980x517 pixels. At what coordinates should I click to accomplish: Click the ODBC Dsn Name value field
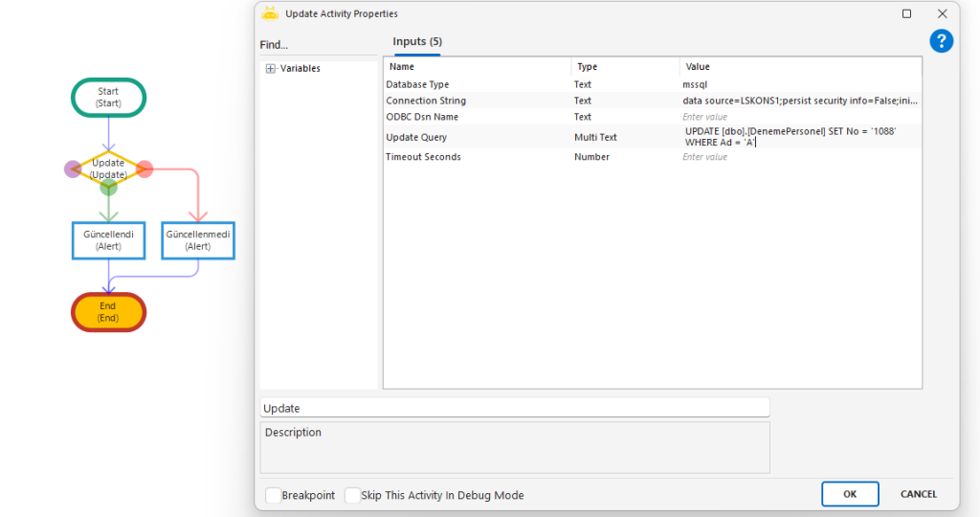click(799, 117)
